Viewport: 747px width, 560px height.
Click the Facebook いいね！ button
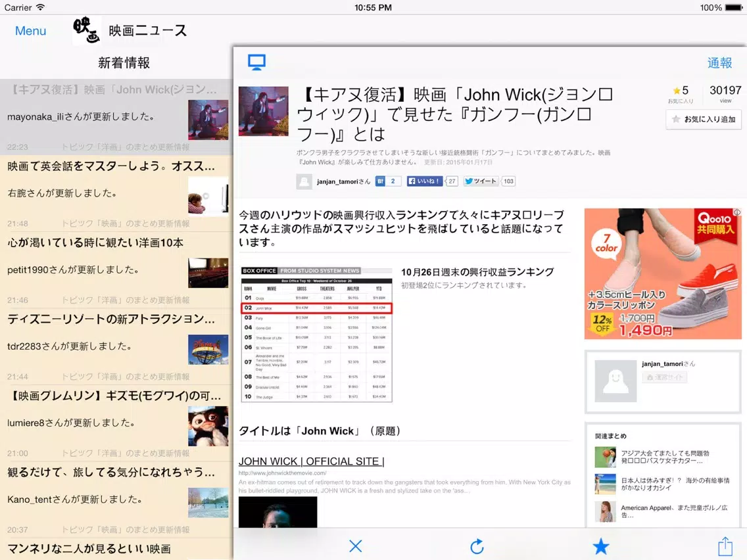(425, 181)
